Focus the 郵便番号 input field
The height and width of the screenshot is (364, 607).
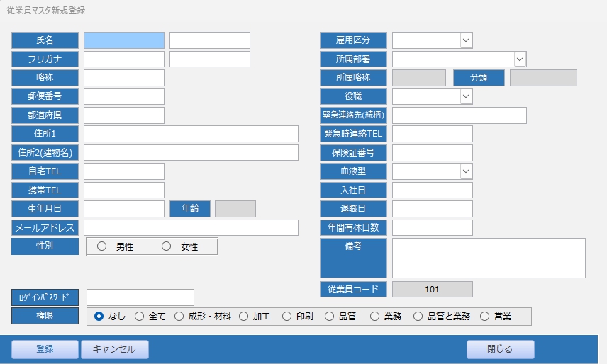(124, 96)
